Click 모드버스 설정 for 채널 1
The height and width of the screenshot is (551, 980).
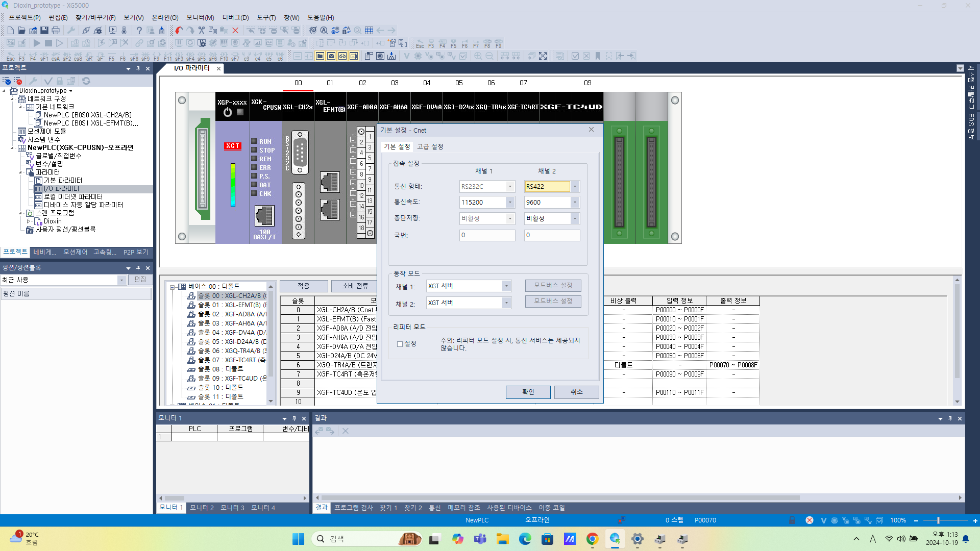pyautogui.click(x=553, y=285)
